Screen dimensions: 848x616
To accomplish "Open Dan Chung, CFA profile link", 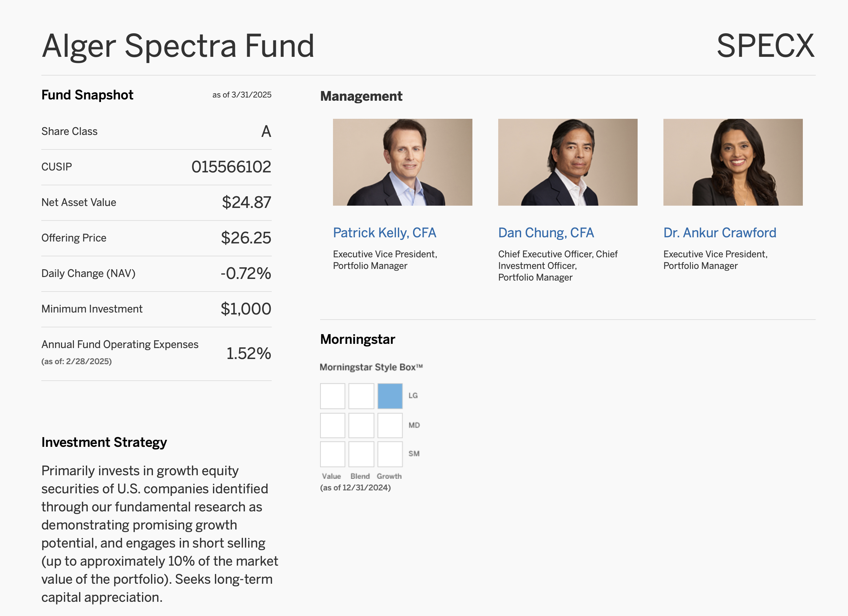I will 546,233.
